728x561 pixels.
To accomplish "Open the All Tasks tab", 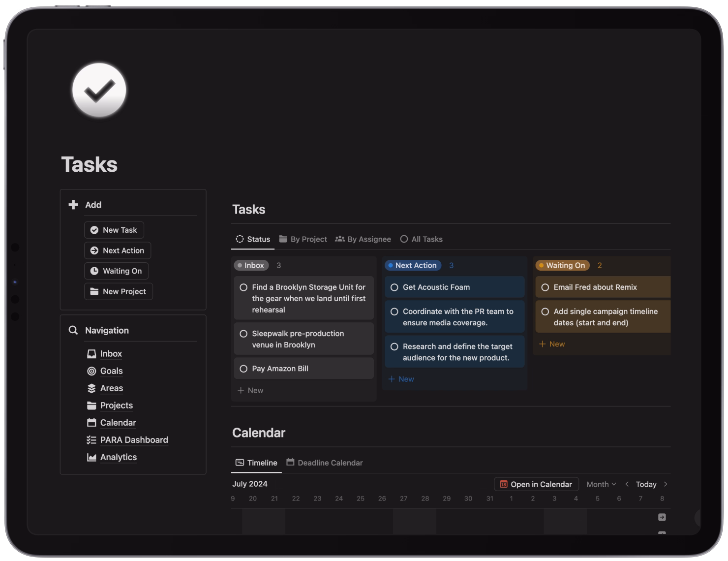I will coord(422,239).
